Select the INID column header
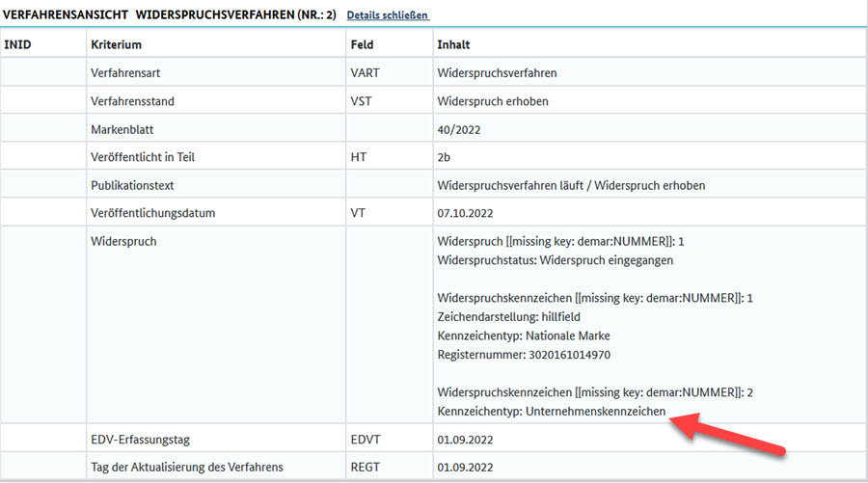Image resolution: width=868 pixels, height=483 pixels. [18, 44]
